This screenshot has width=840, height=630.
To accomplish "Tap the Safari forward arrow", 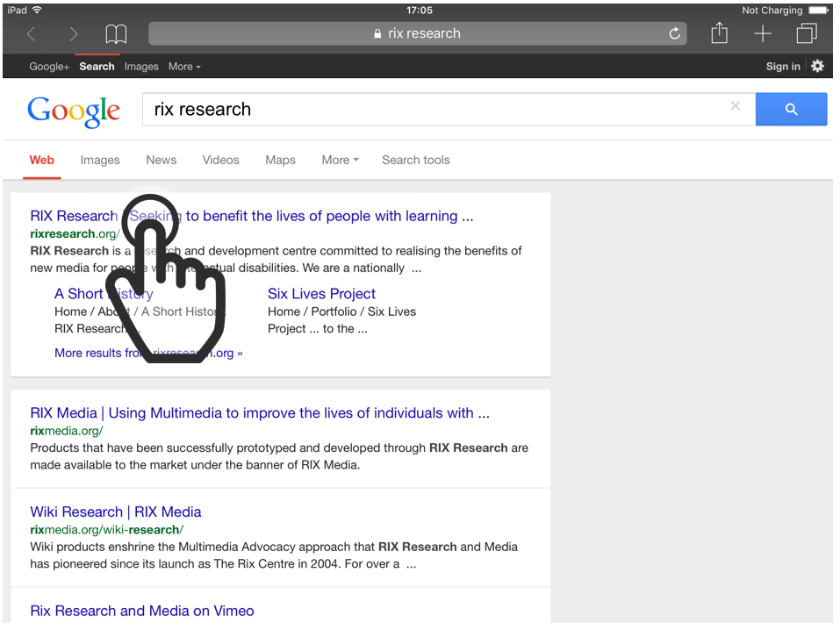I will pos(74,34).
